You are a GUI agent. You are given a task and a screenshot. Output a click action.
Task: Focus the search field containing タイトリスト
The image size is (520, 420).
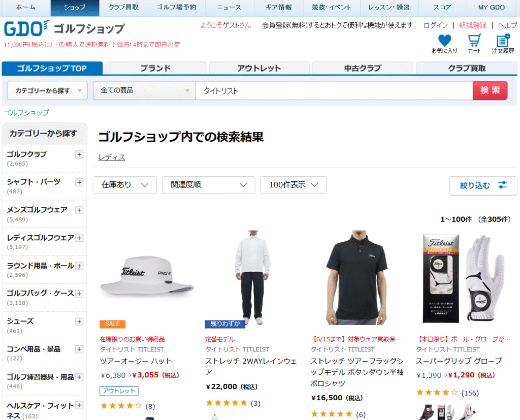(334, 90)
